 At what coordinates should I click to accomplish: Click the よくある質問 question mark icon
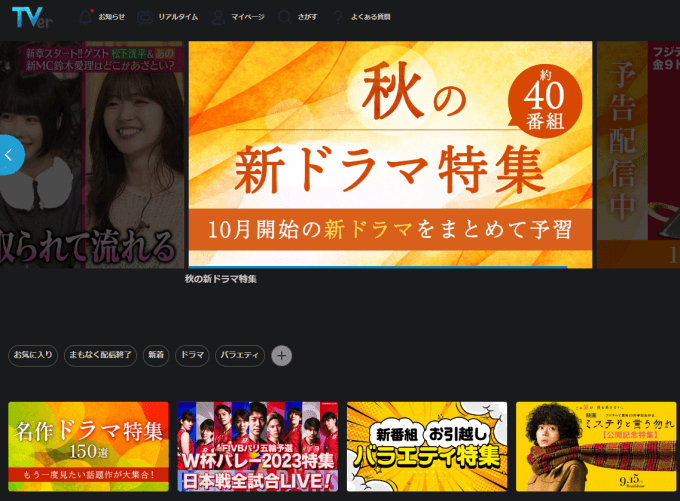[x=338, y=17]
